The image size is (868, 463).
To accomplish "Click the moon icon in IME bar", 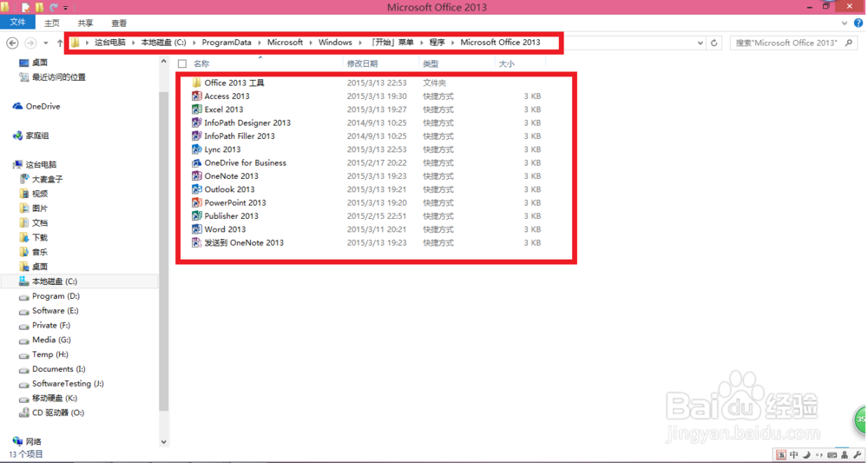I will (806, 454).
